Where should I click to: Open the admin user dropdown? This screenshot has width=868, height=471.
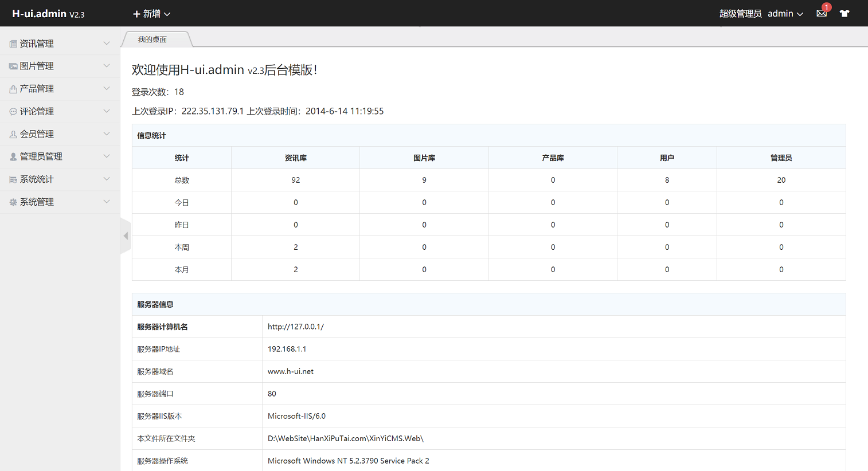click(785, 14)
